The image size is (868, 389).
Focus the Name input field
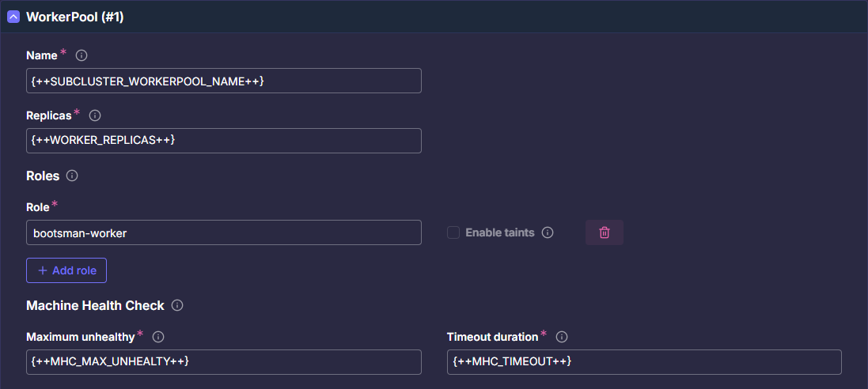tap(223, 81)
